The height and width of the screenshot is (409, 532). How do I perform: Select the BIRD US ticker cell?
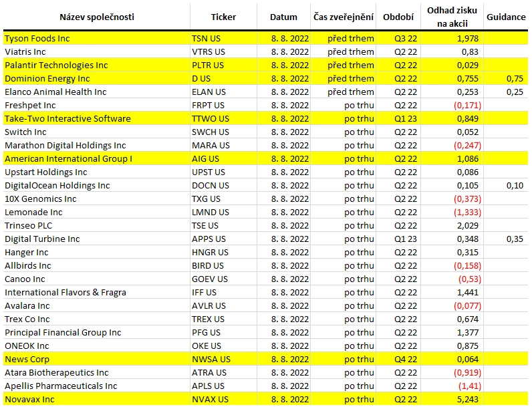223,265
